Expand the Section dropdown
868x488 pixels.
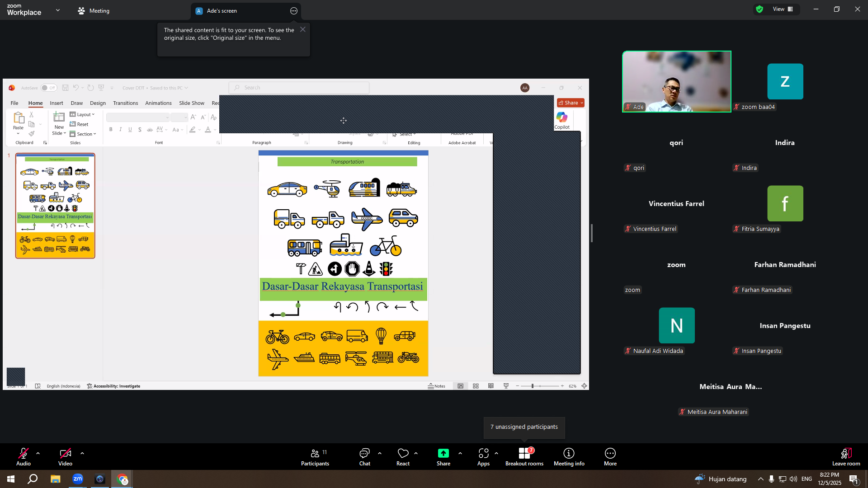coord(83,134)
